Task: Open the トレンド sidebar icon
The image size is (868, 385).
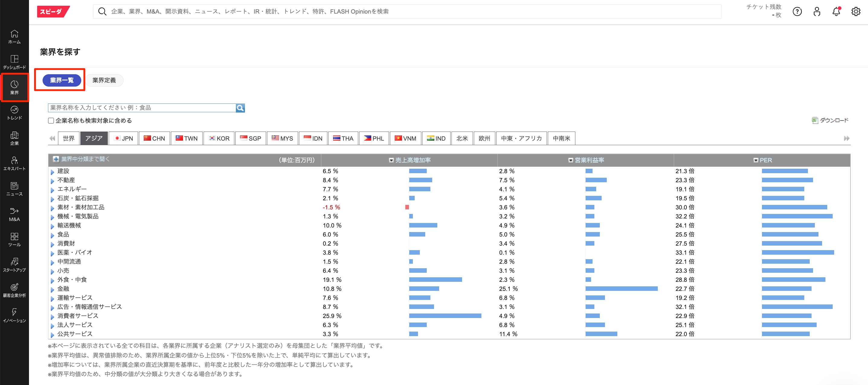Action: pyautogui.click(x=14, y=113)
